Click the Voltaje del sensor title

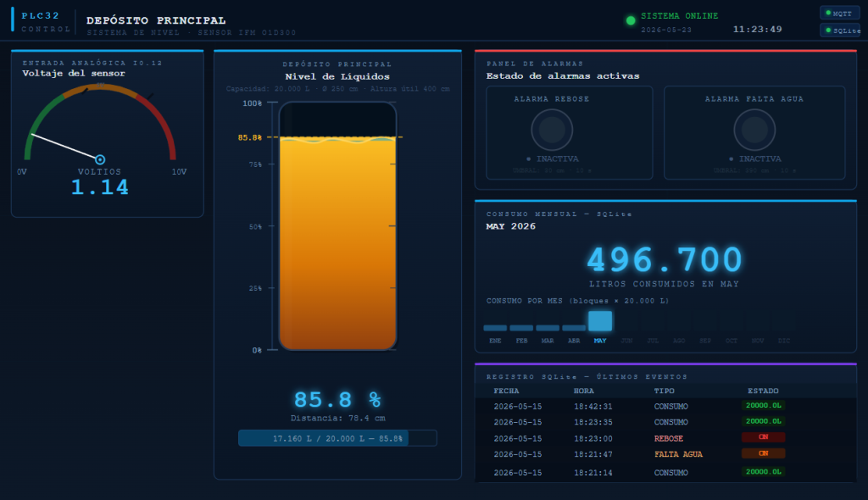(x=74, y=73)
